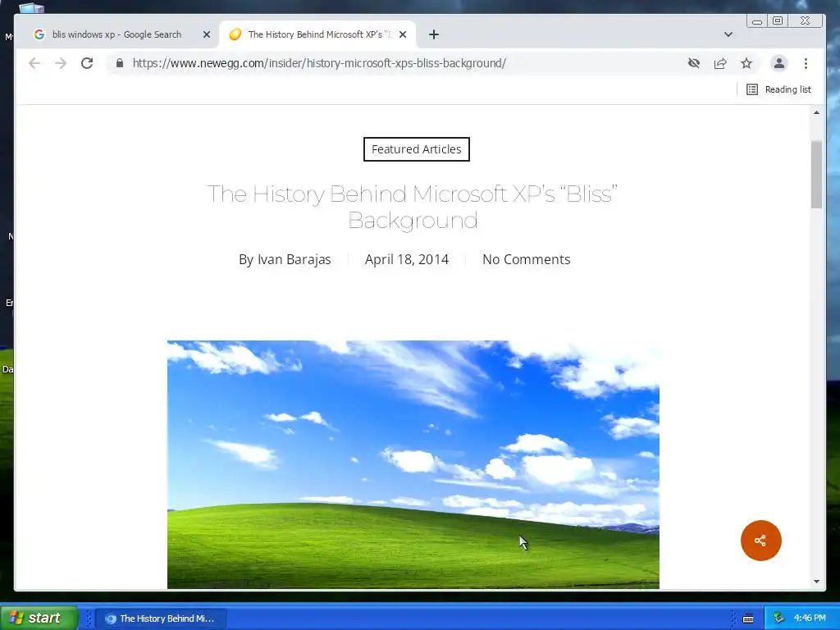
Task: Click the Google favicon on the first tab
Action: 39,34
